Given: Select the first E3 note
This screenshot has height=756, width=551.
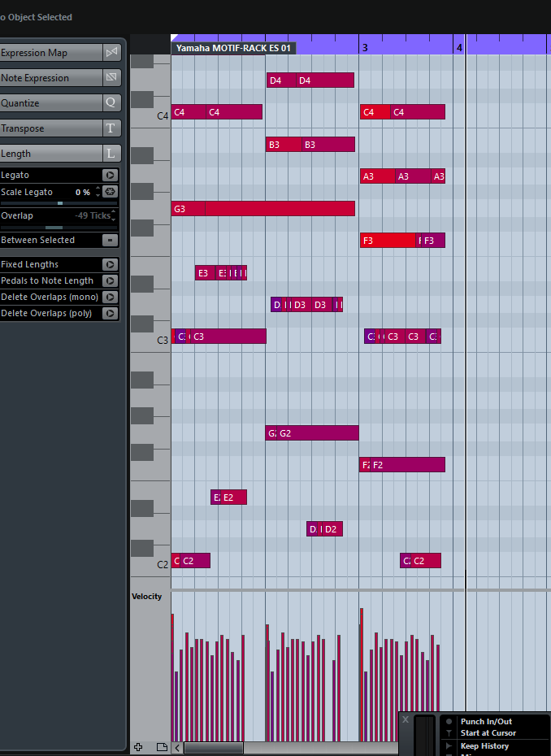Looking at the screenshot, I should tap(205, 273).
